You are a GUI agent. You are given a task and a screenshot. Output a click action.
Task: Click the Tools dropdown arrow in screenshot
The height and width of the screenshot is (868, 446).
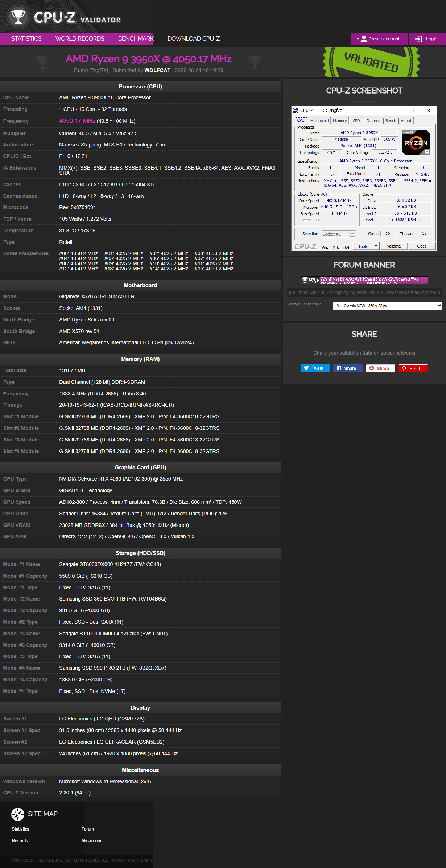pos(376,246)
